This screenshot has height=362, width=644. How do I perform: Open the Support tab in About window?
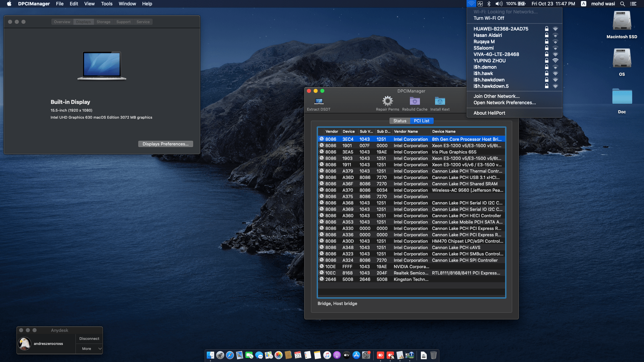(x=123, y=22)
